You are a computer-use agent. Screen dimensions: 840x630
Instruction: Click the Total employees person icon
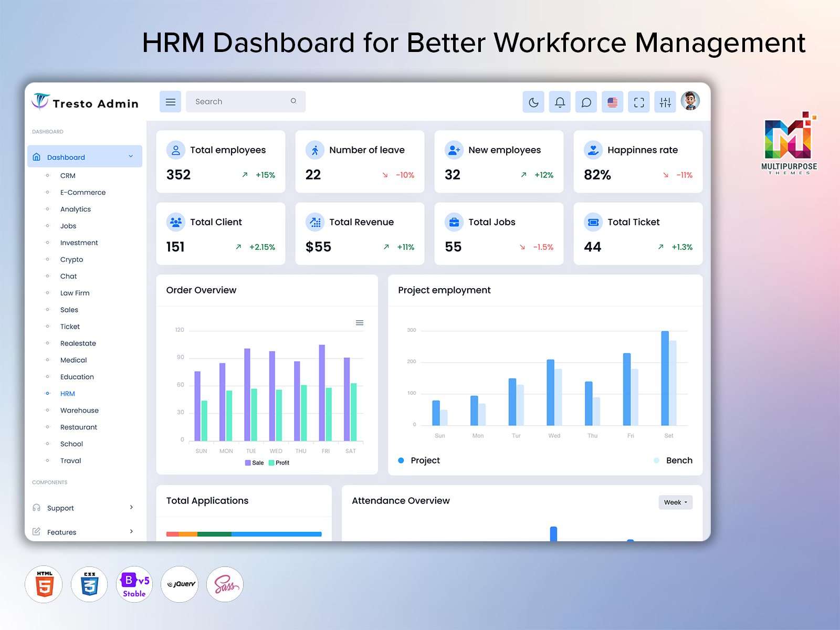tap(176, 150)
